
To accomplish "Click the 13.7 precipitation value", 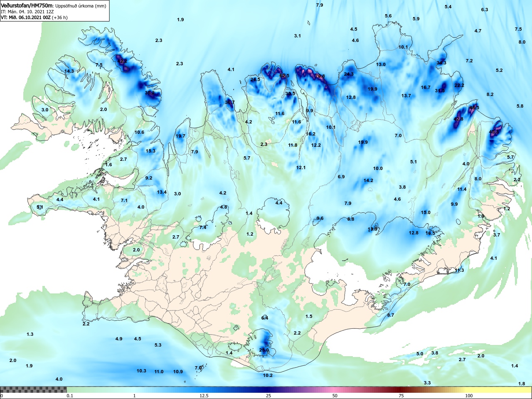I will coord(406,96).
